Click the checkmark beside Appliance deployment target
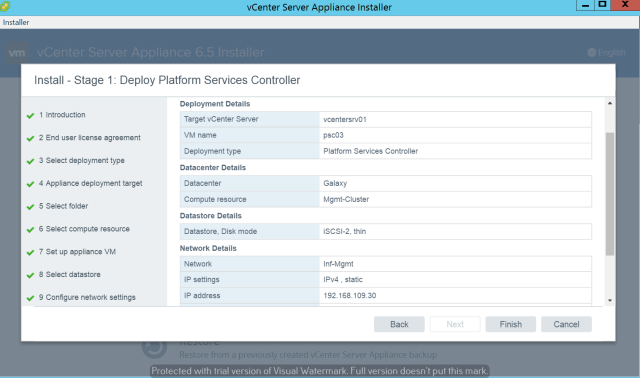Screen dimensions: 640x378 tap(30, 184)
